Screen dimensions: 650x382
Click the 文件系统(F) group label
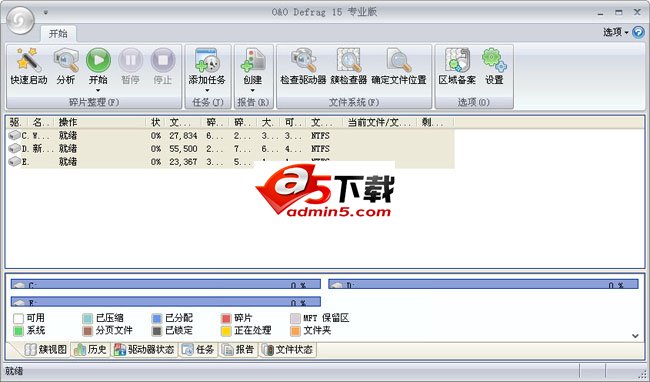click(354, 102)
